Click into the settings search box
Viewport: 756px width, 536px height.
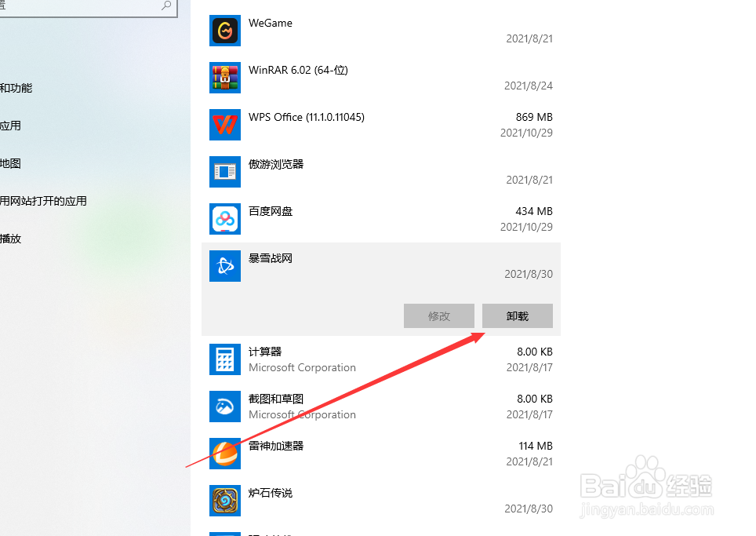(x=89, y=7)
